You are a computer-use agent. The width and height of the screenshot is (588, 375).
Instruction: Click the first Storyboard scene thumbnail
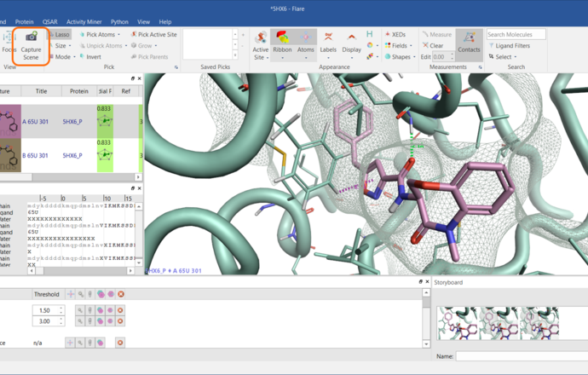458,324
